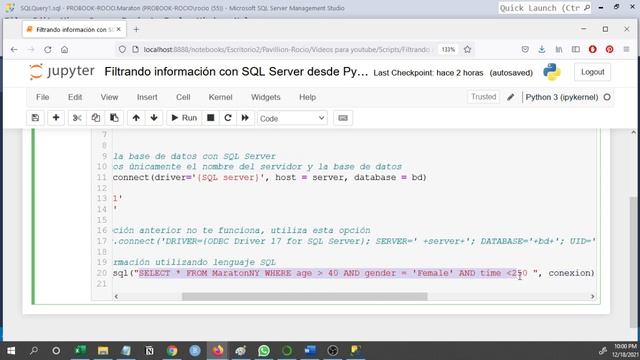This screenshot has width=640, height=360.
Task: Click the Pinterest extension icon
Action: pos(609,49)
